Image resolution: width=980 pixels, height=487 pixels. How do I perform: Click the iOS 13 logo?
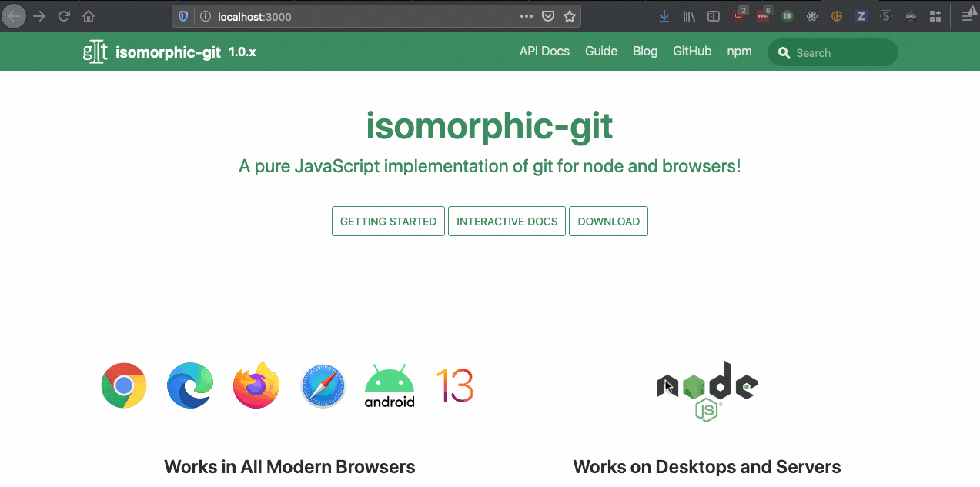click(x=455, y=385)
